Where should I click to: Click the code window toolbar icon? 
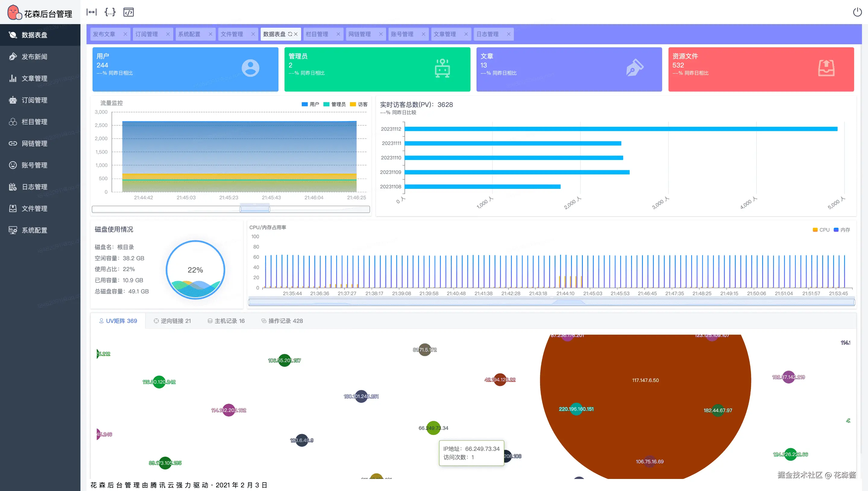(128, 12)
